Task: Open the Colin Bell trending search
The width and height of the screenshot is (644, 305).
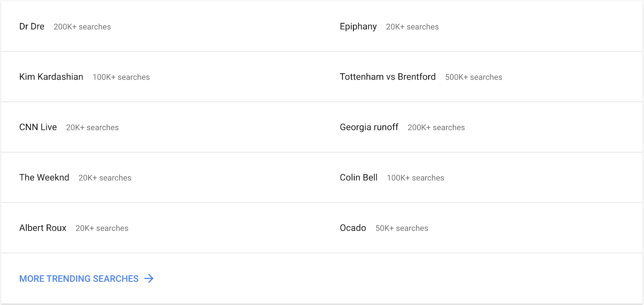Action: 359,177
